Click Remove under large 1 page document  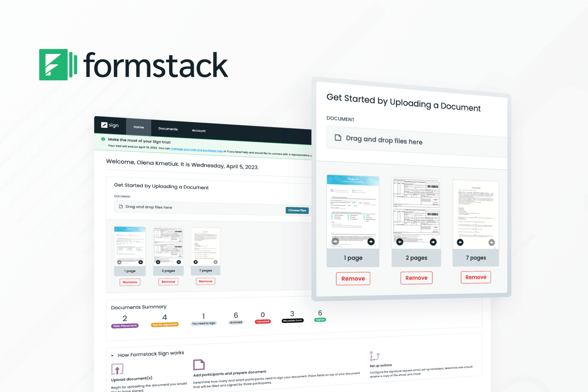(x=353, y=279)
